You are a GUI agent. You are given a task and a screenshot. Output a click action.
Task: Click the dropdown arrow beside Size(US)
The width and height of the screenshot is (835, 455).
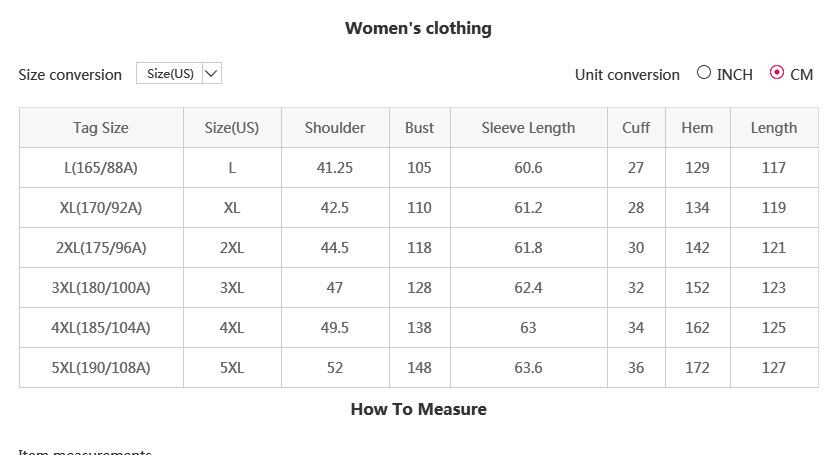211,74
